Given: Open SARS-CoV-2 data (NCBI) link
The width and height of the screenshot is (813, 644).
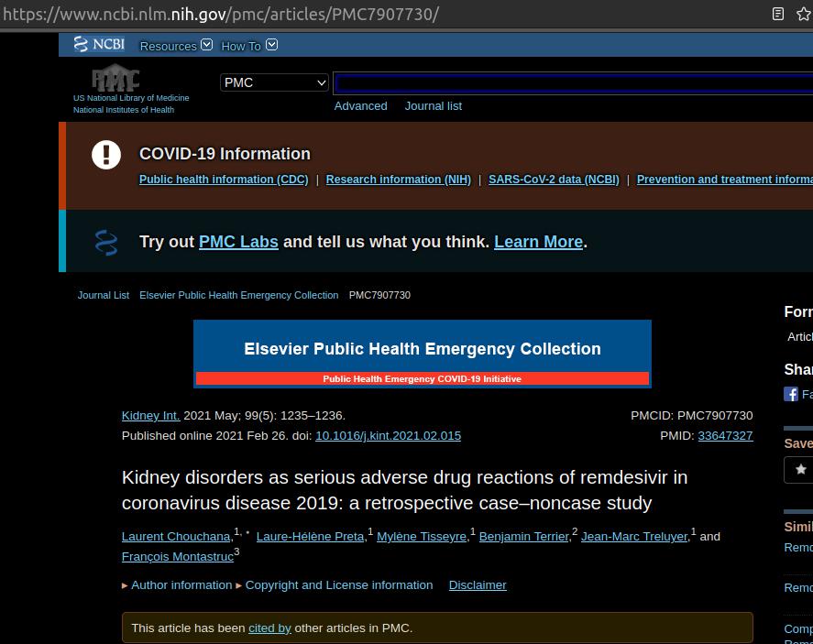Looking at the screenshot, I should click(554, 180).
